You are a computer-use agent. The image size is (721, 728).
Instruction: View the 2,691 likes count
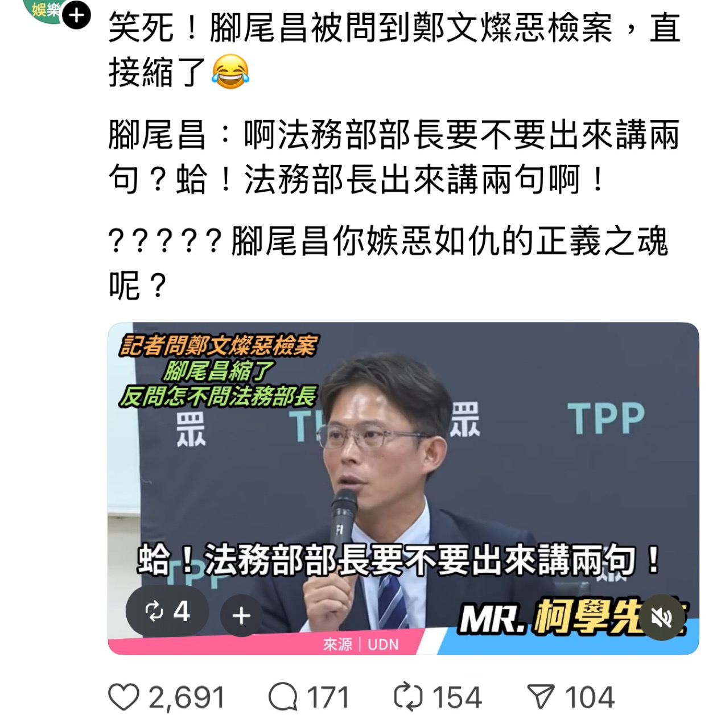click(187, 698)
